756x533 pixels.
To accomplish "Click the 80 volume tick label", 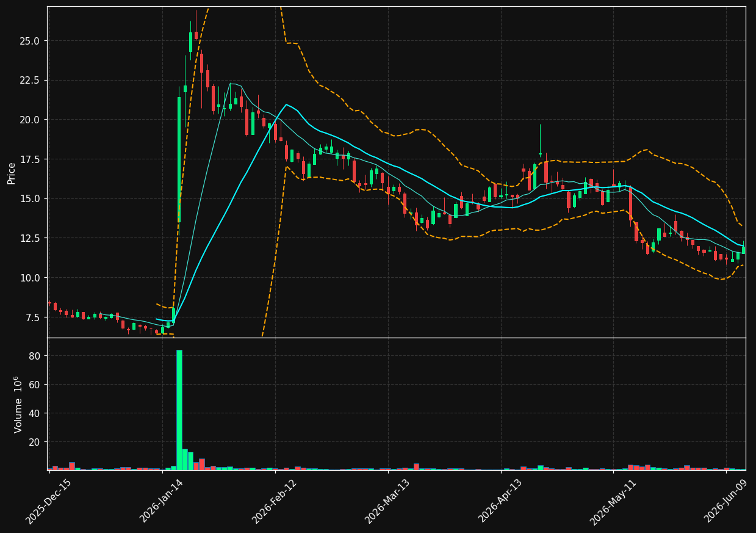I will pos(35,356).
